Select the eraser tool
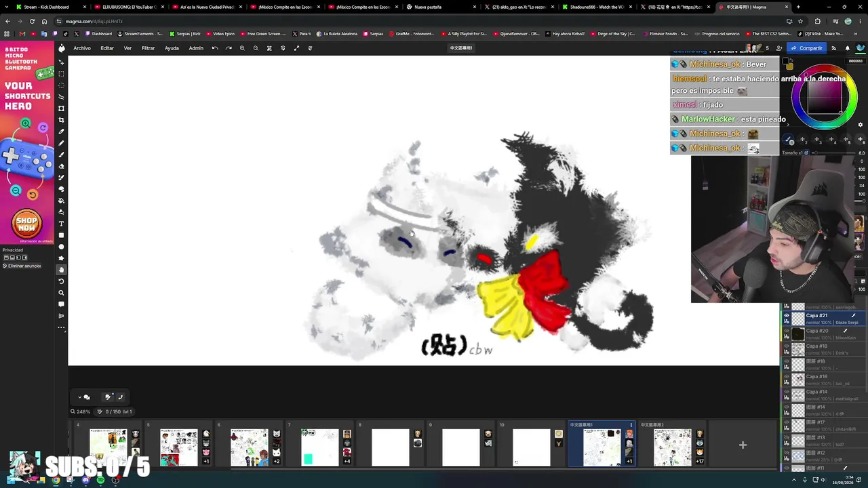Image resolution: width=868 pixels, height=488 pixels. (x=61, y=166)
